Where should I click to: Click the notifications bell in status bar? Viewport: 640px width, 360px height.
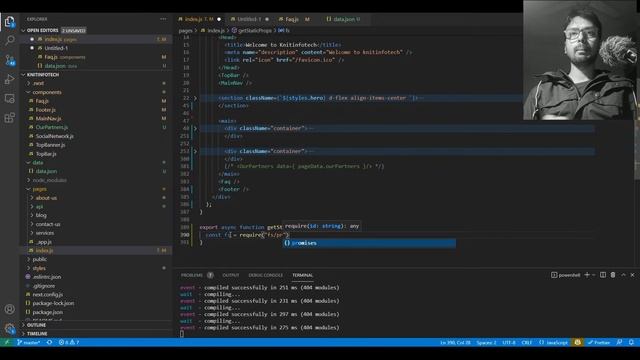631,342
